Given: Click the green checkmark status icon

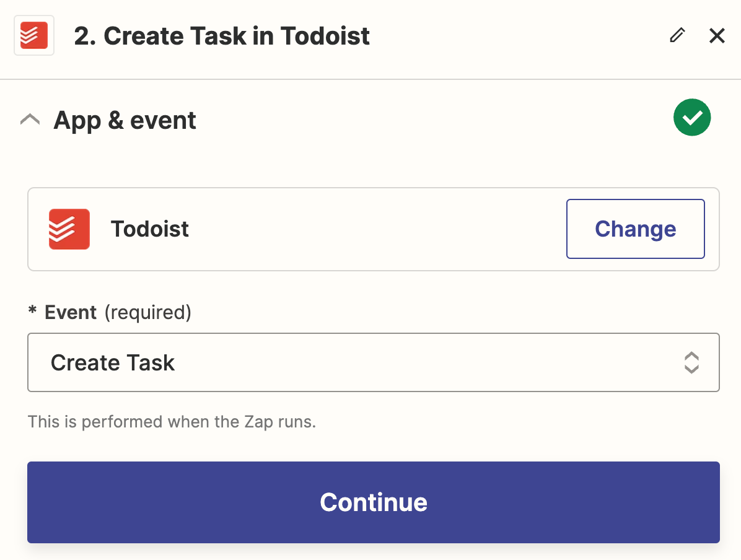Looking at the screenshot, I should (691, 117).
